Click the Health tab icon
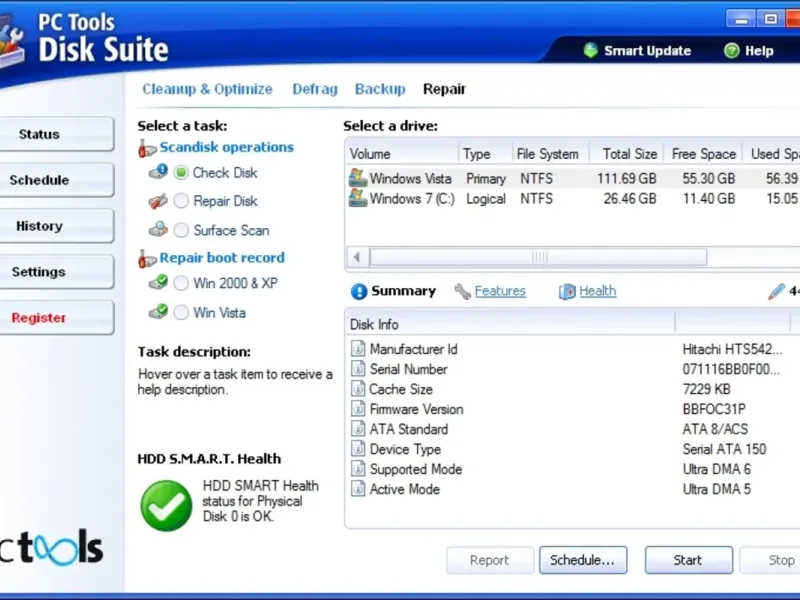The width and height of the screenshot is (800, 600). (x=567, y=291)
